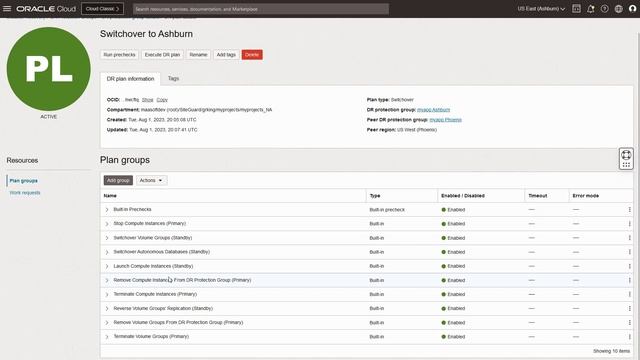Image resolution: width=640 pixels, height=360 pixels.
Task: Open row menu for Terminate Volume Groups
Action: point(629,337)
